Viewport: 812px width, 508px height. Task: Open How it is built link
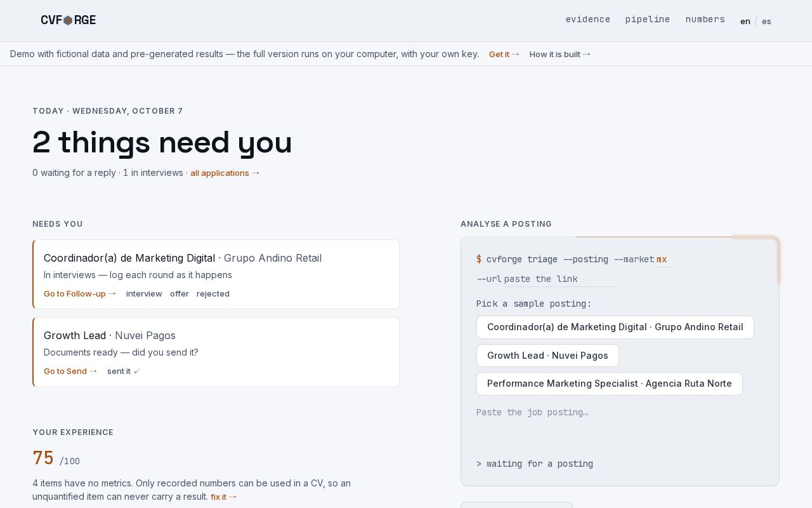tap(560, 54)
